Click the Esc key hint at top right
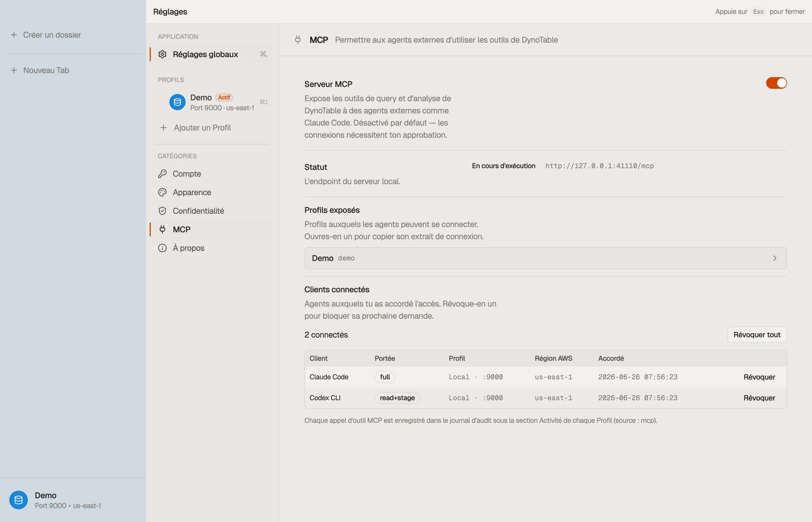 point(758,12)
